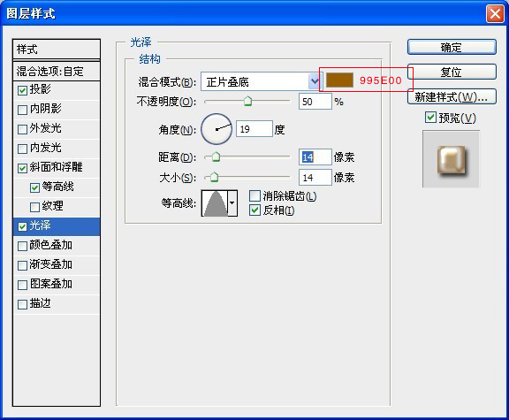Open the 渐变叠加 style entry
The image size is (509, 420).
coord(51,264)
